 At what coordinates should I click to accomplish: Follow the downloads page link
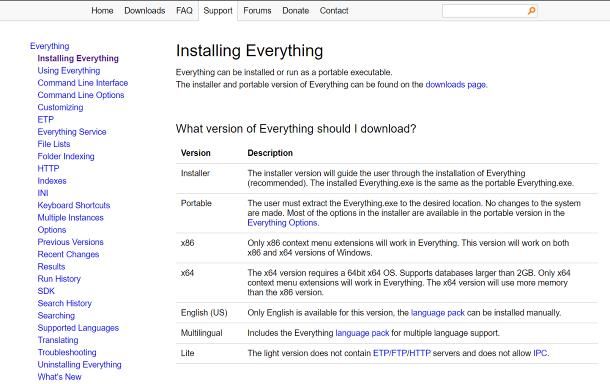(456, 85)
